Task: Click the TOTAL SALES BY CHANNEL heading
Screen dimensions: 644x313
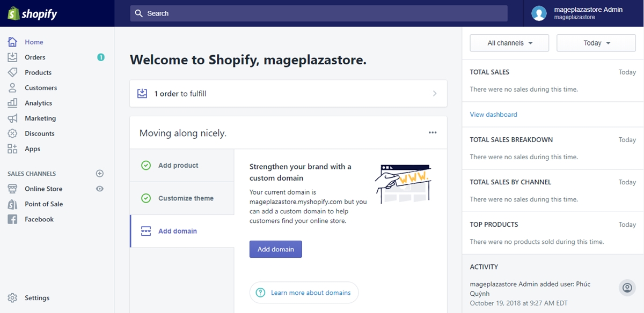Action: pos(510,182)
